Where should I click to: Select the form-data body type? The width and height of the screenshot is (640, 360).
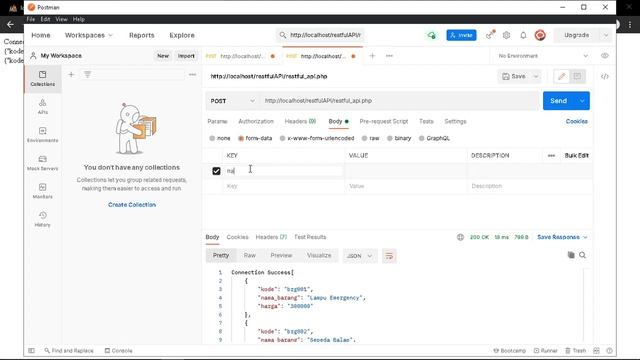pyautogui.click(x=255, y=138)
